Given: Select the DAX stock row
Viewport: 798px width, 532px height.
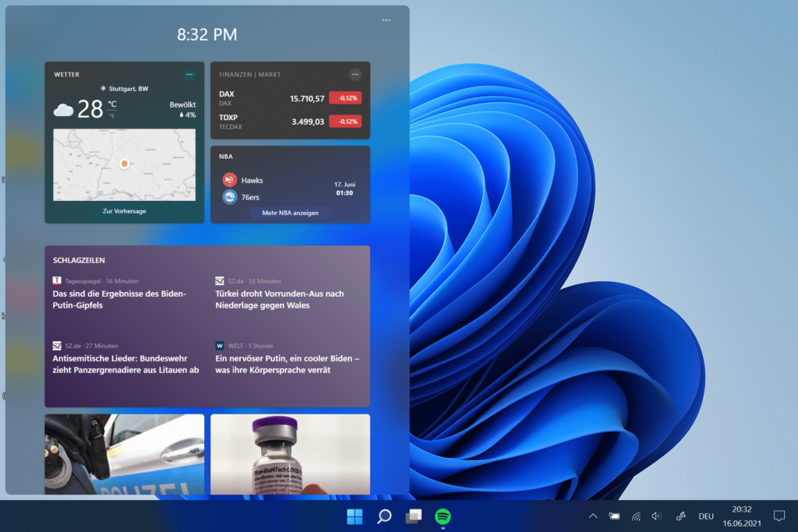Looking at the screenshot, I should 290,98.
